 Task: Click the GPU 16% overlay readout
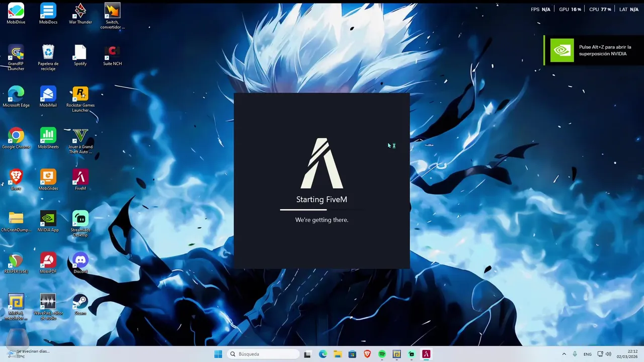coord(570,10)
